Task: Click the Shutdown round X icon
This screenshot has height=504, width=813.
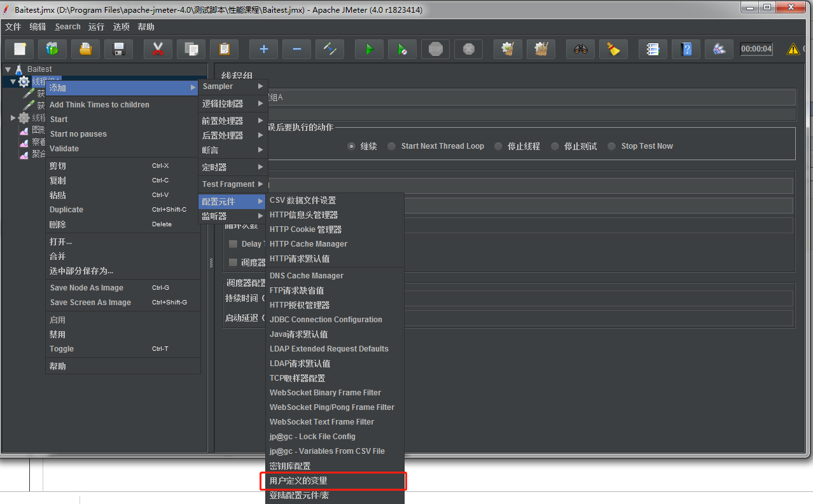Action: [x=468, y=49]
